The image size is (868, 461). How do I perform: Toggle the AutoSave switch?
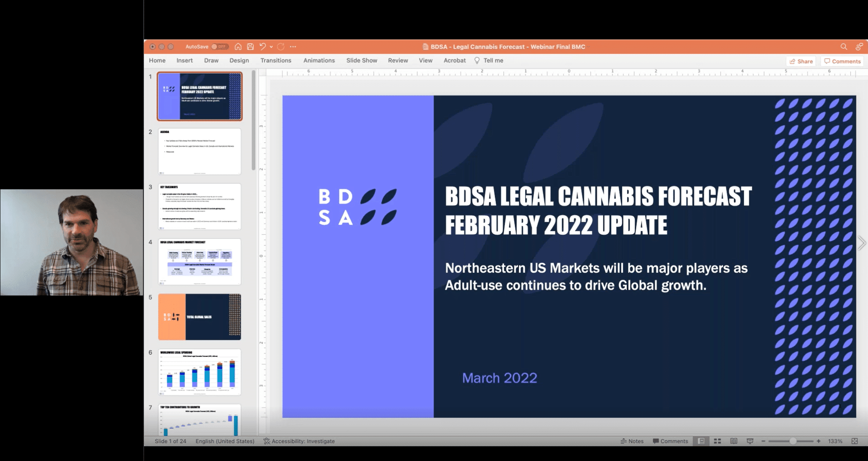(220, 47)
